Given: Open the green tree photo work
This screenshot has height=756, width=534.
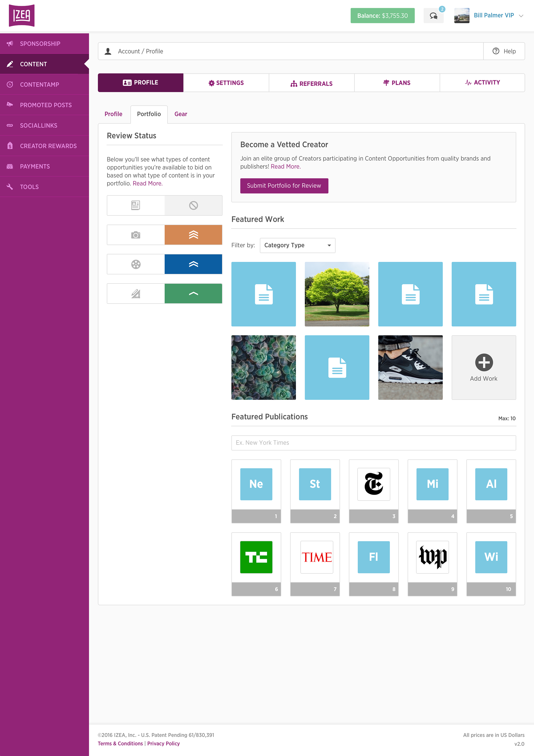Looking at the screenshot, I should coord(337,294).
